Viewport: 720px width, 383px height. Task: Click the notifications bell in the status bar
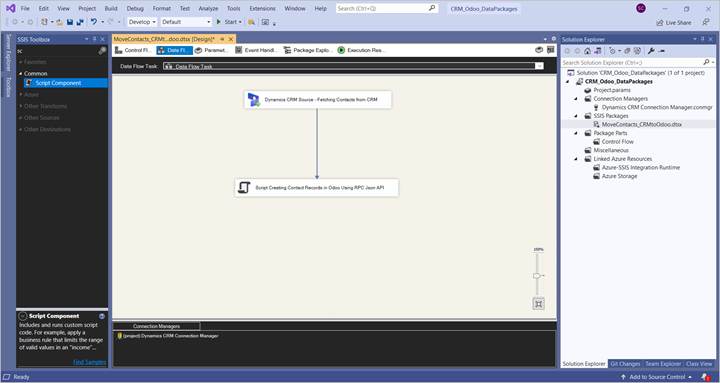pos(706,377)
